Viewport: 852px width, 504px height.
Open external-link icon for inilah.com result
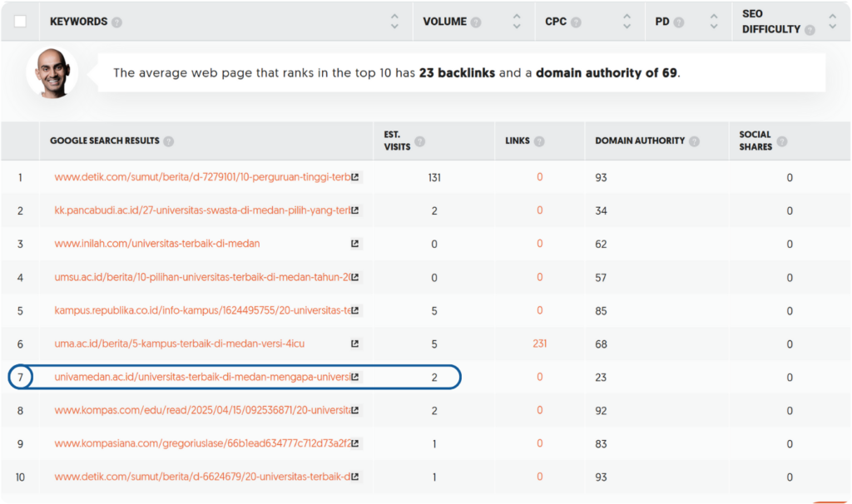coord(354,244)
